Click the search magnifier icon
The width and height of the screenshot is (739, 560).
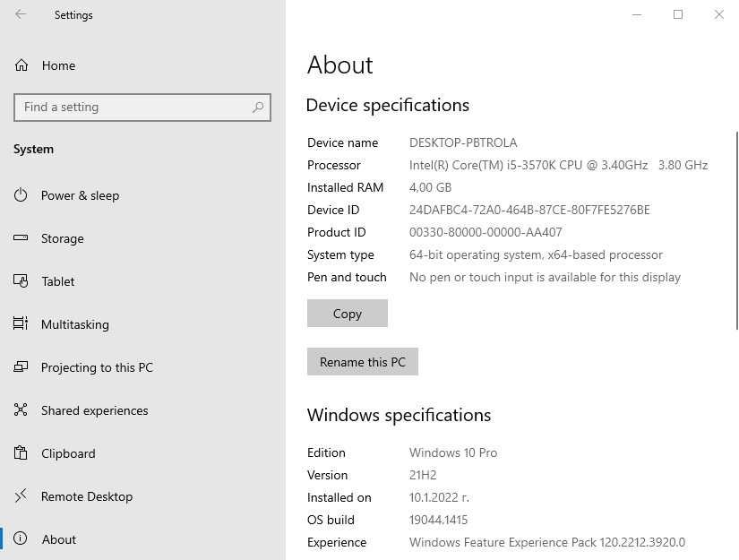point(258,108)
